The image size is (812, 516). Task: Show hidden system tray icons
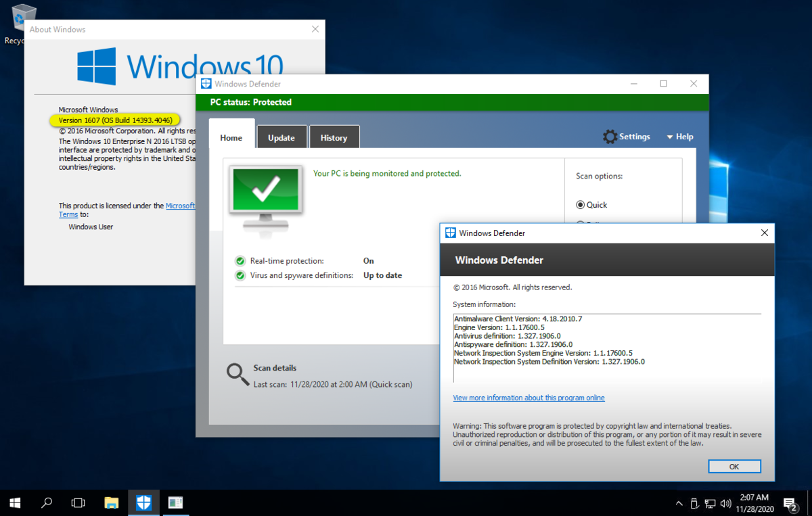pos(679,503)
